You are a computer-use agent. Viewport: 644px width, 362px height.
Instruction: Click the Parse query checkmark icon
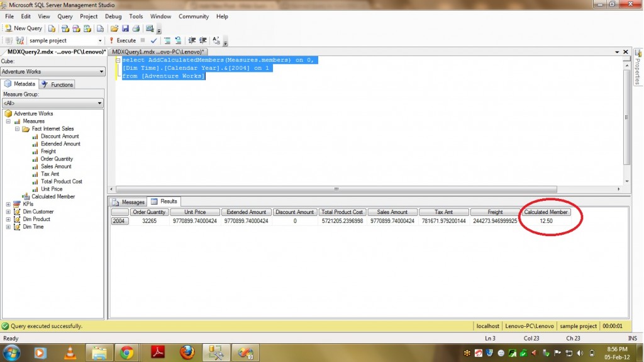154,40
